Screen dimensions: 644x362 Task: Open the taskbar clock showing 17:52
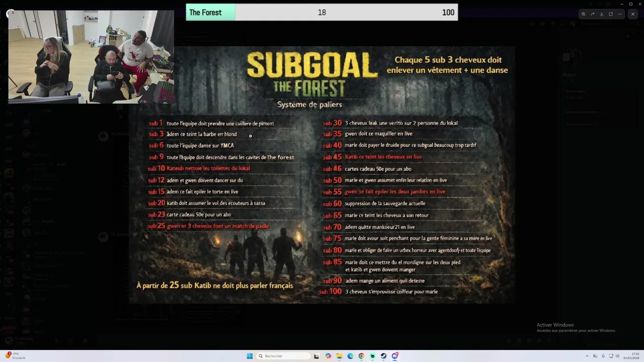tap(632, 356)
